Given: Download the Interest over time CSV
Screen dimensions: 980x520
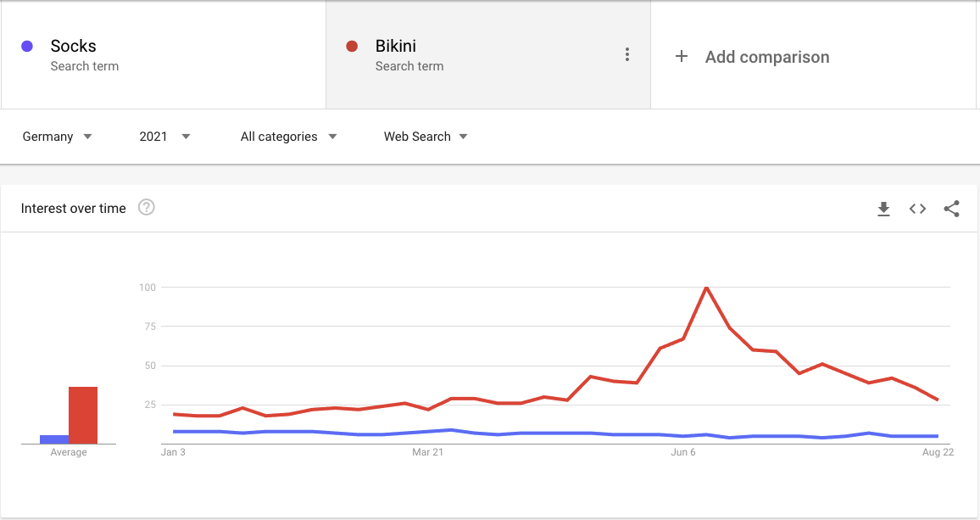Looking at the screenshot, I should (883, 209).
